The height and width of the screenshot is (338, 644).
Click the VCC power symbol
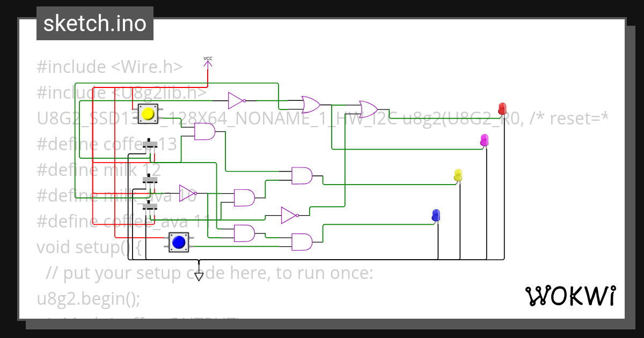pos(208,62)
